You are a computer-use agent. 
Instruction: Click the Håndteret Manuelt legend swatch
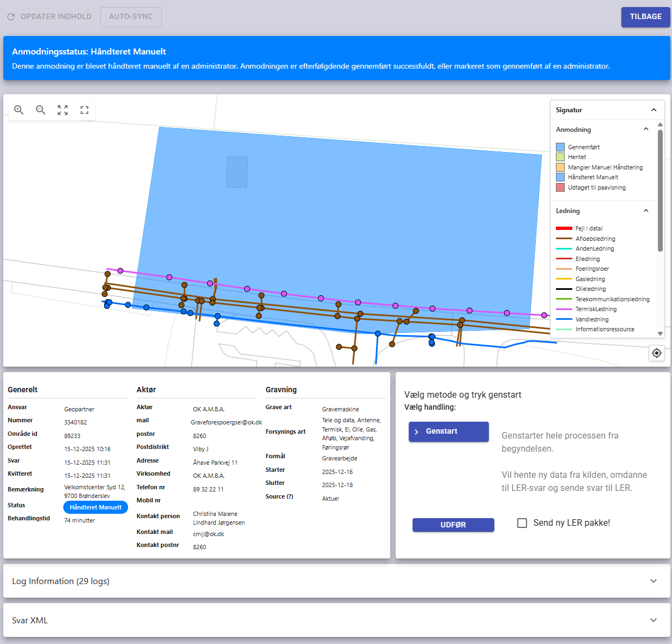(x=560, y=177)
